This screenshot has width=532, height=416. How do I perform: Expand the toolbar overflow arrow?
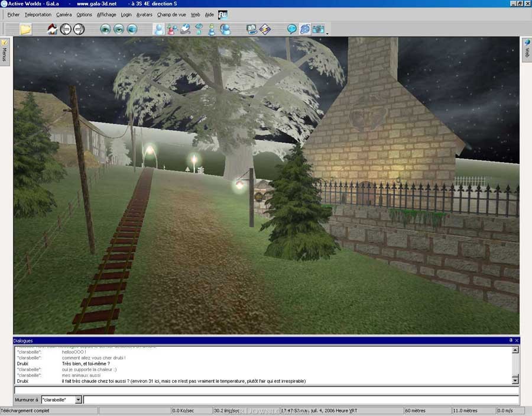click(x=327, y=34)
